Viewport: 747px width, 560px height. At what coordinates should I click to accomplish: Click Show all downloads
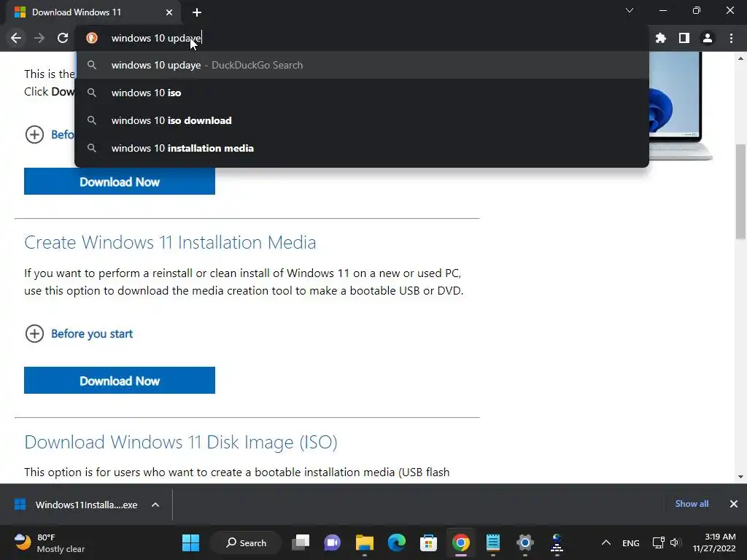point(692,504)
